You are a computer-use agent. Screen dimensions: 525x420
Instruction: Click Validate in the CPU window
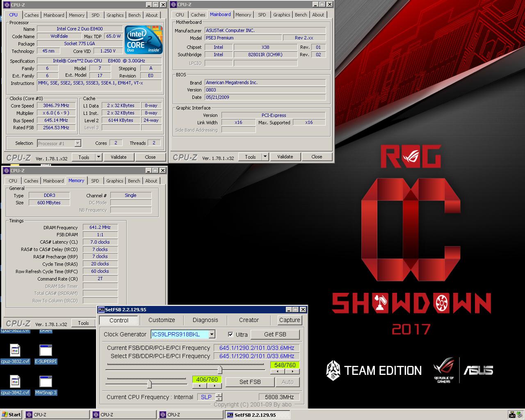[x=119, y=157]
